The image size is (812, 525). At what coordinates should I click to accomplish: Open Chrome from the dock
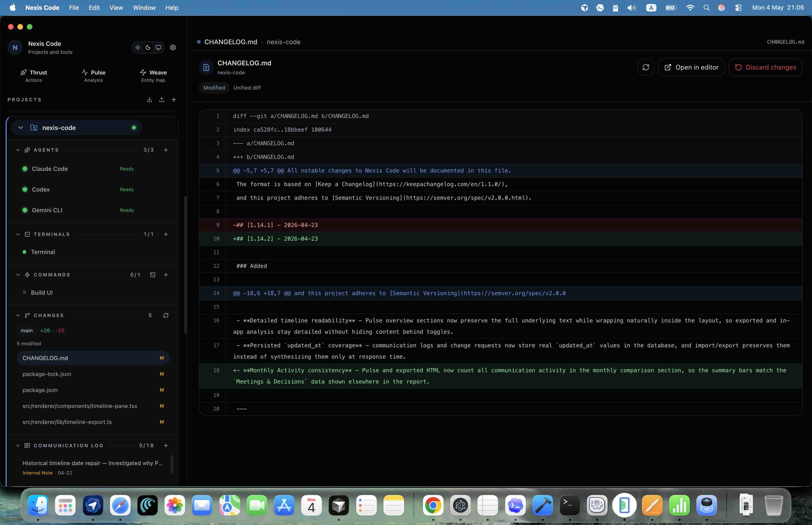(433, 505)
